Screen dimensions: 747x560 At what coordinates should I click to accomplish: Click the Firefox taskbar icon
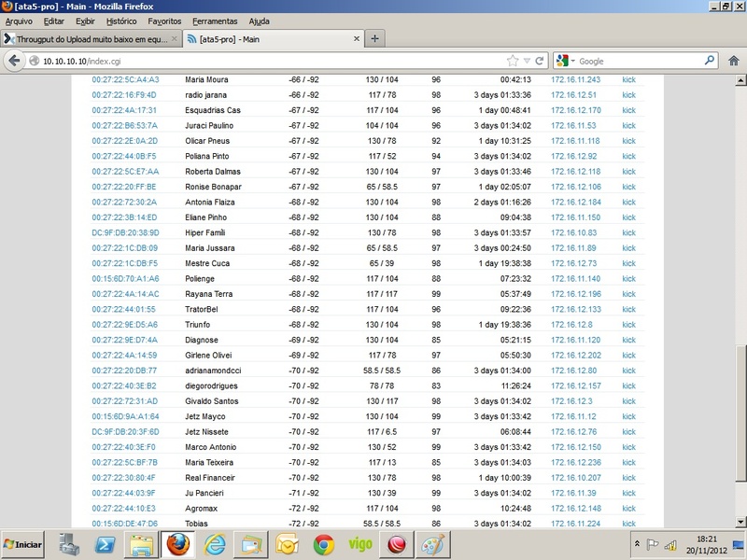178,544
